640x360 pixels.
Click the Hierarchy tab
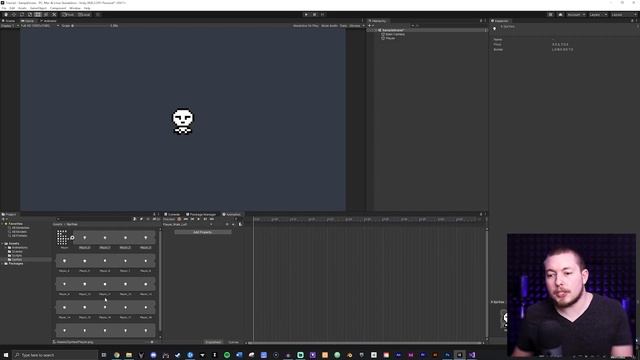coord(378,21)
